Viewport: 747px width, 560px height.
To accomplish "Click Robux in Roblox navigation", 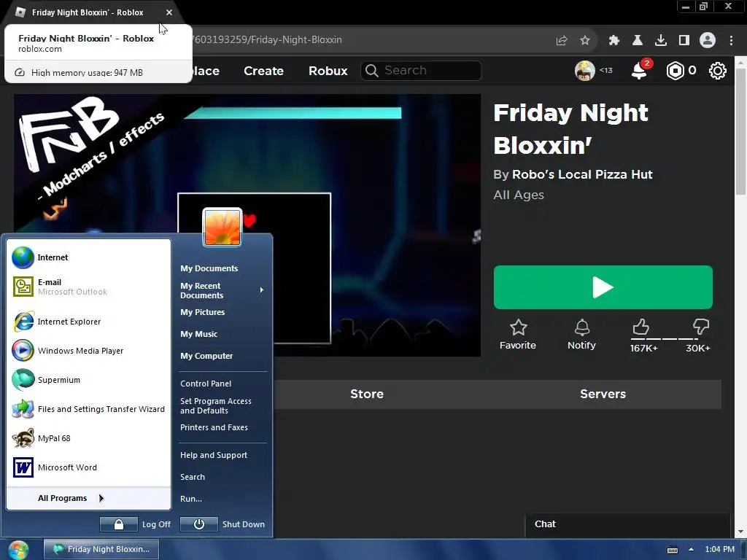I will click(x=328, y=71).
